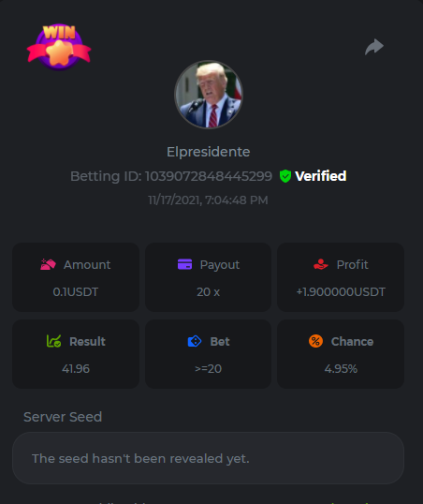Image resolution: width=423 pixels, height=504 pixels.
Task: Click the green Verified shield icon
Action: [x=285, y=176]
